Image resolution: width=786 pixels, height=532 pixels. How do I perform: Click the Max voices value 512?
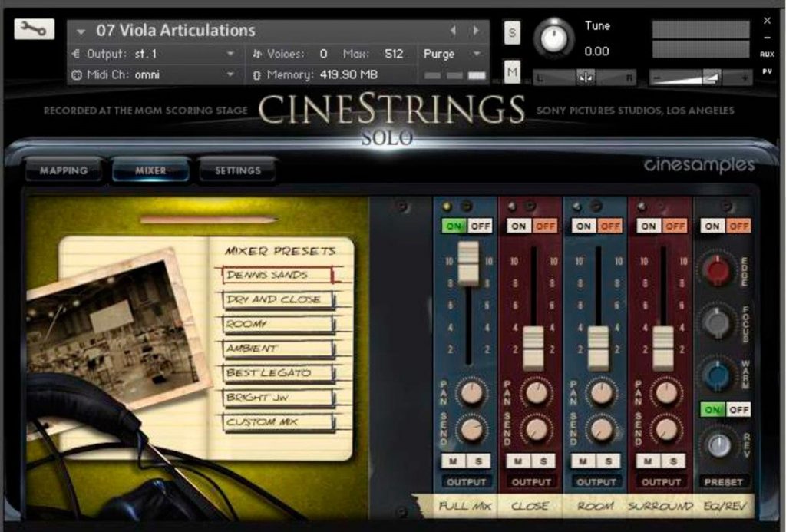[x=394, y=54]
